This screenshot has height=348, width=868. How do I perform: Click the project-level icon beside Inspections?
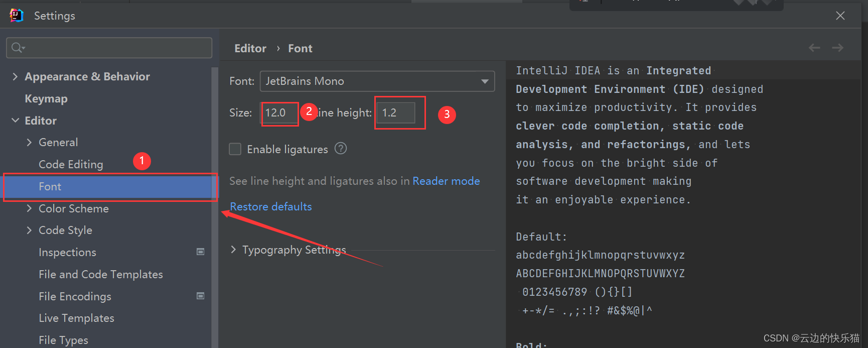pyautogui.click(x=200, y=252)
